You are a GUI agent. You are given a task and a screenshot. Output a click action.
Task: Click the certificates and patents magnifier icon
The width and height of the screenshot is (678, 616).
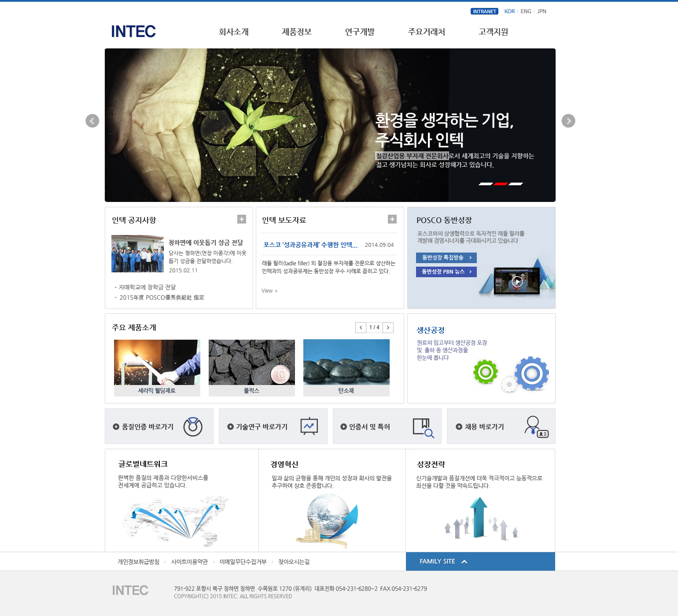point(423,427)
